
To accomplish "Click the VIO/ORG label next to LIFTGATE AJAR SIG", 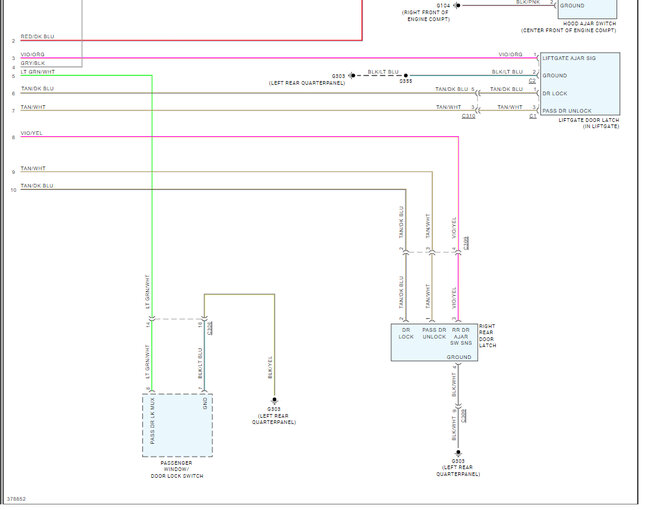I will pos(510,54).
